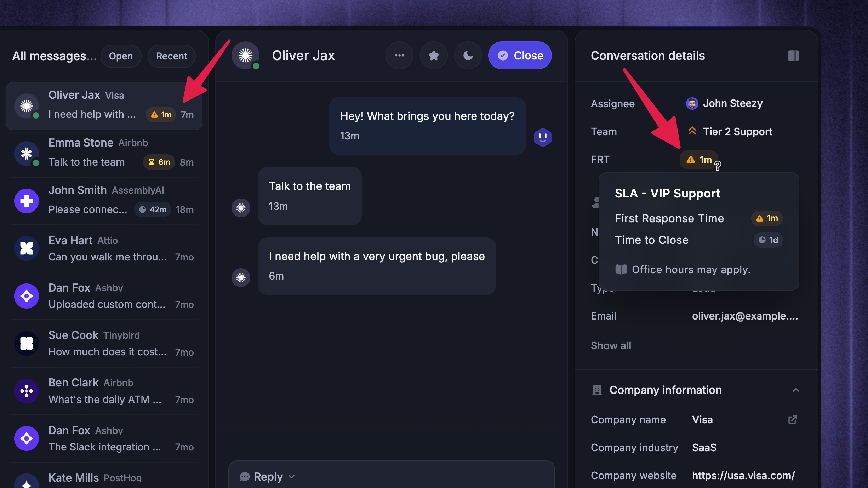Toggle the details side panel icon
The width and height of the screenshot is (868, 488).
[x=793, y=56]
